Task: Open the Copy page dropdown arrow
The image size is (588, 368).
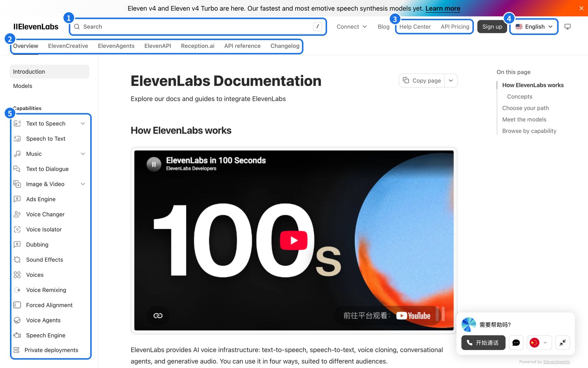Action: click(451, 81)
